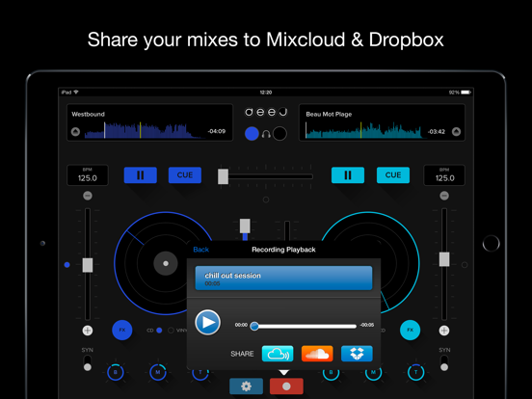
Task: Select the CD mode radio button
Action: pos(159,331)
